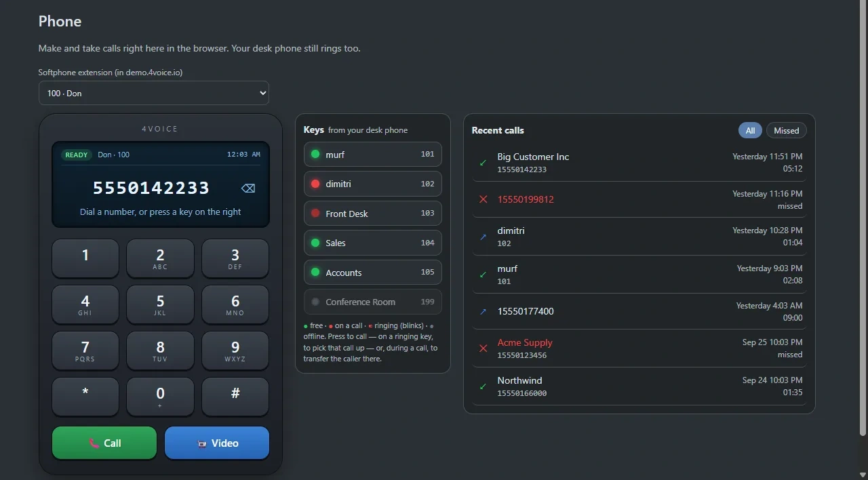
Task: Tap the 2 ABC key
Action: click(x=160, y=258)
